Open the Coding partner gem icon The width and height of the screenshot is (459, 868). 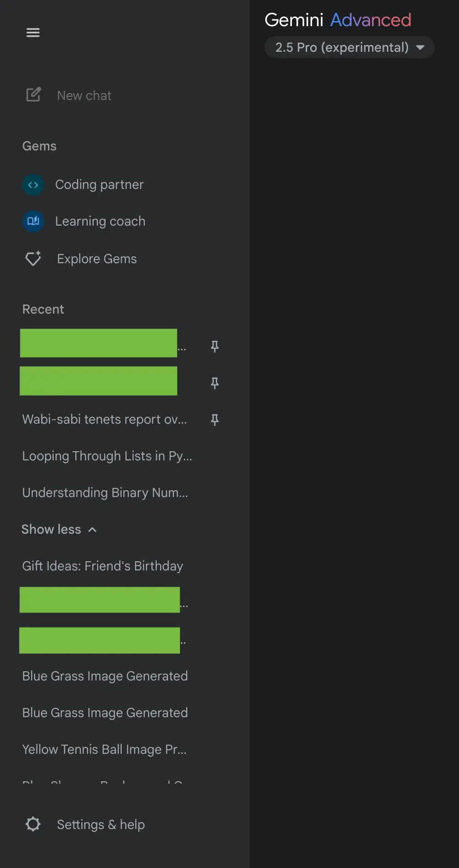point(33,185)
